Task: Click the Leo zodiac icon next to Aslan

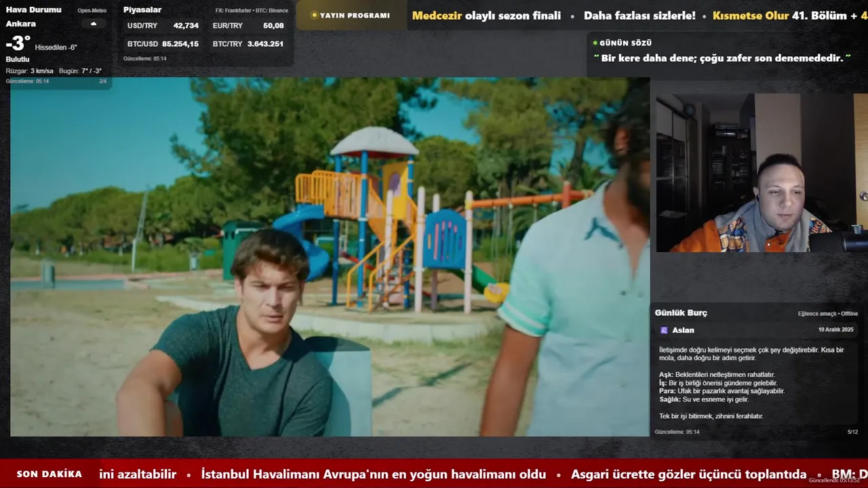Action: tap(664, 330)
